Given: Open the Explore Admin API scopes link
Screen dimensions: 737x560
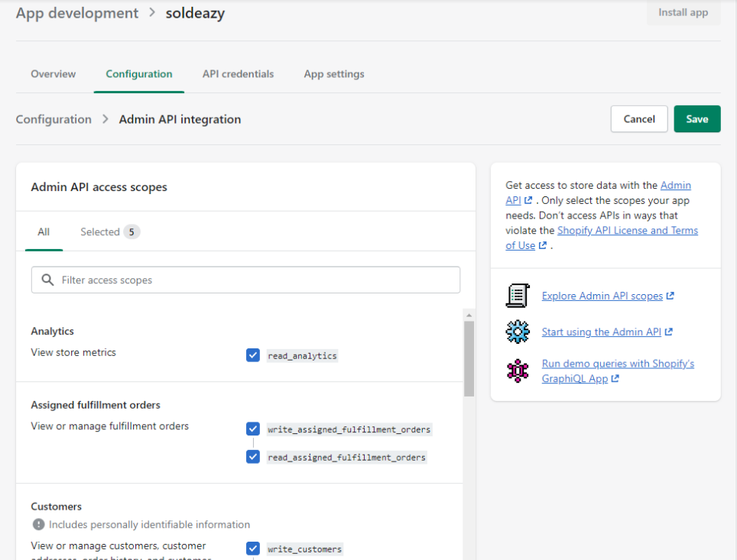Looking at the screenshot, I should click(602, 296).
